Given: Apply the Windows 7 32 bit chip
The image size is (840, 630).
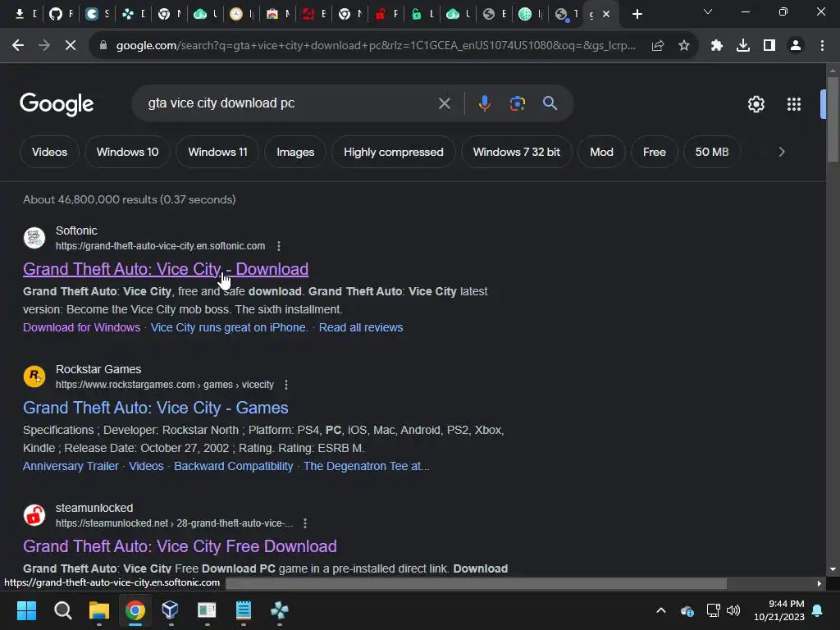Looking at the screenshot, I should click(x=517, y=152).
